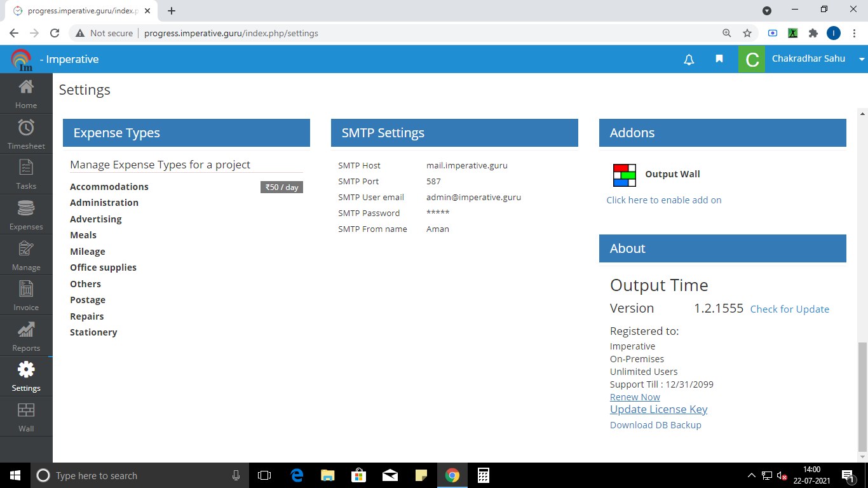The height and width of the screenshot is (488, 868).
Task: Open the Update License Key link
Action: 658,410
